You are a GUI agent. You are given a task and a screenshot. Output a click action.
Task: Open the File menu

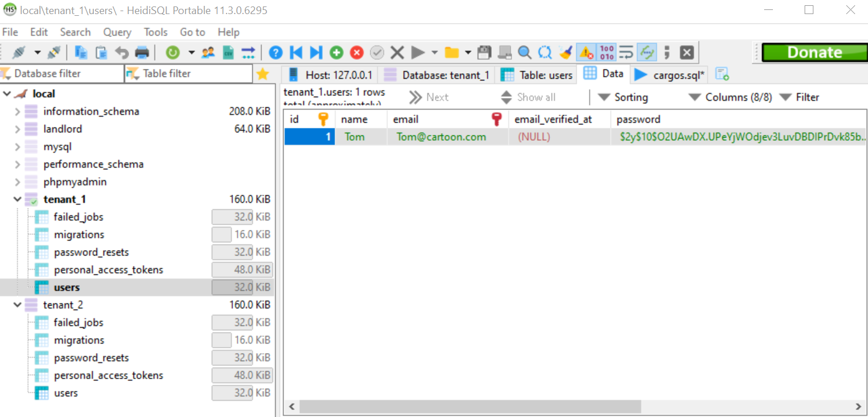tap(11, 32)
